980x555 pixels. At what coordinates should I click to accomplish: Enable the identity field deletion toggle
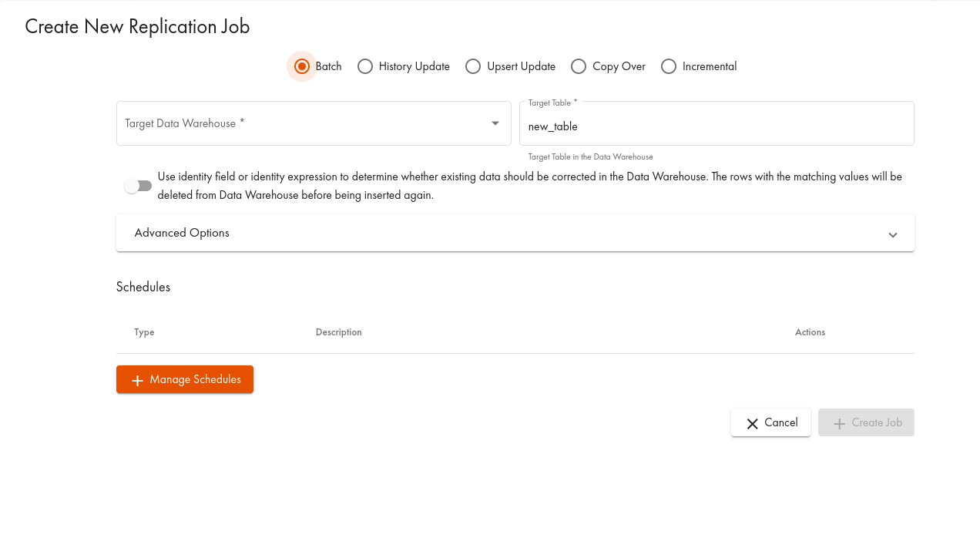[138, 186]
